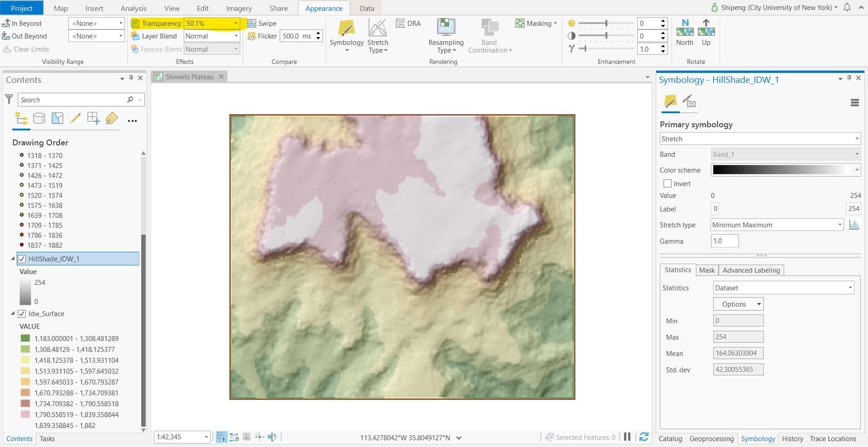Open the Mask tab in Symbology pane
This screenshot has height=447, width=868.
point(707,270)
